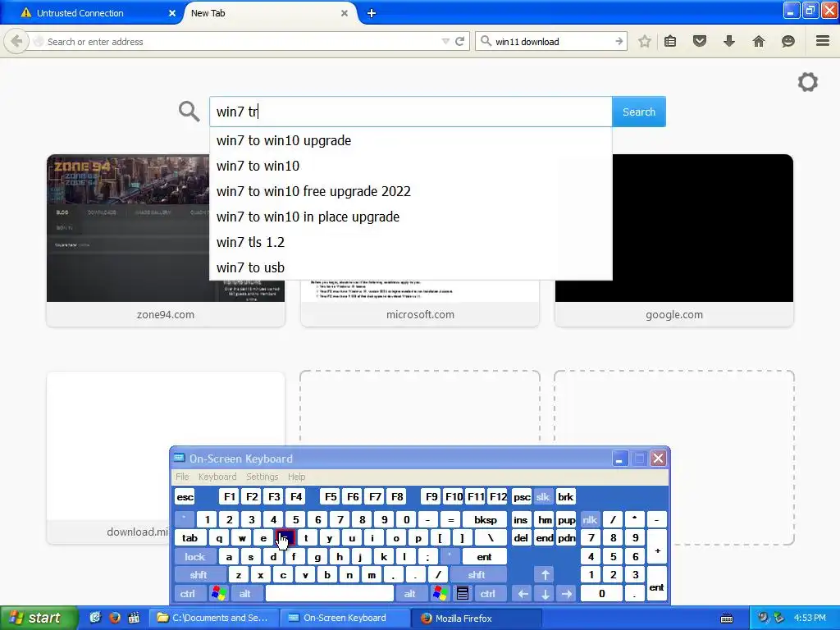Image resolution: width=840 pixels, height=630 pixels.
Task: Close the New Tab tab
Action: 345,13
